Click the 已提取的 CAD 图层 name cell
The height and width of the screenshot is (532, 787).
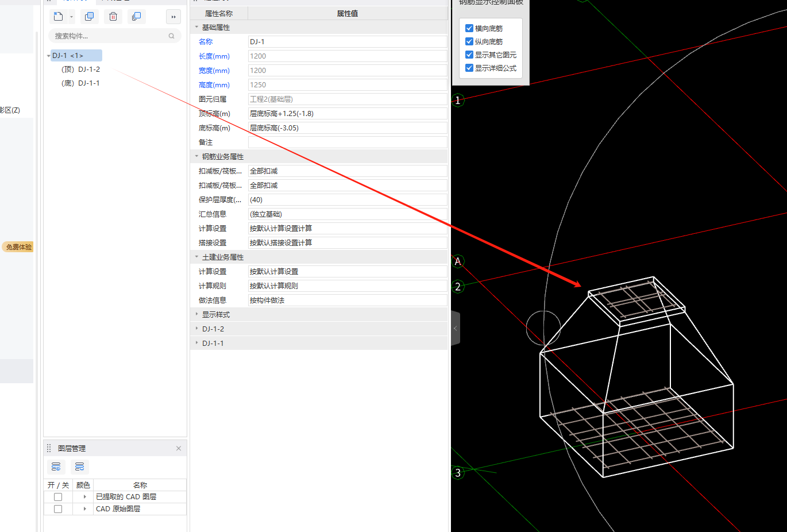[140, 497]
